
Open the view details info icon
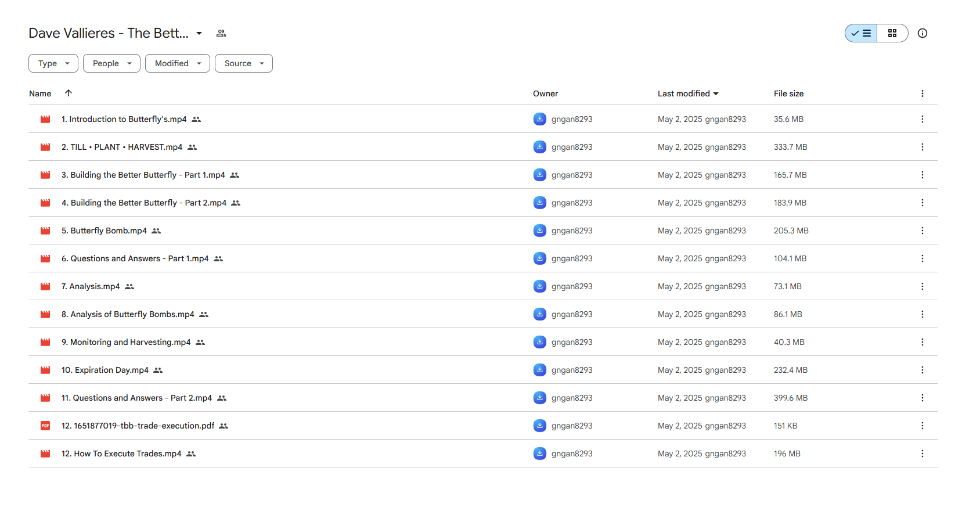coord(923,33)
